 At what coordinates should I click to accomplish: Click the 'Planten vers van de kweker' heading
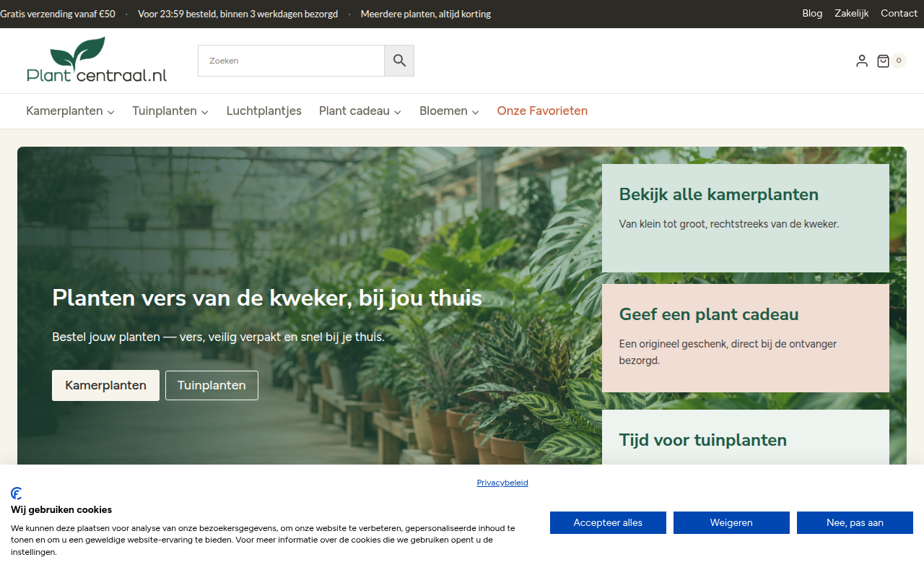coord(267,298)
